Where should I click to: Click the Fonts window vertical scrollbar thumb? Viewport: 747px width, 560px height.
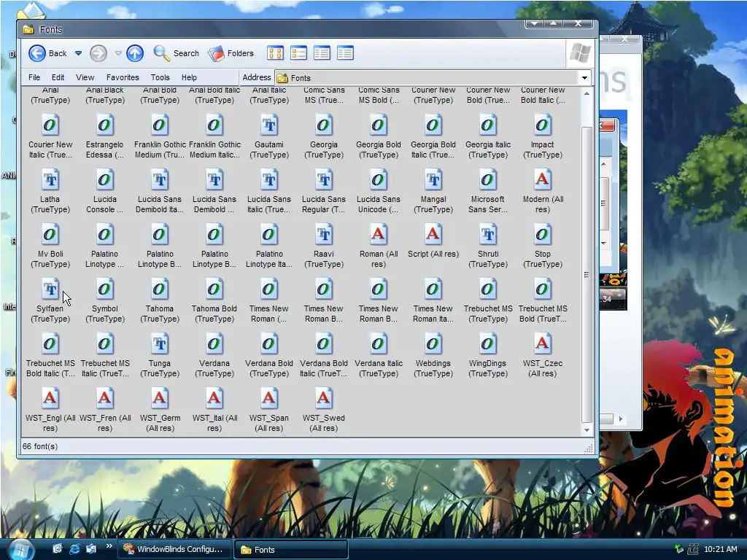tap(587, 275)
